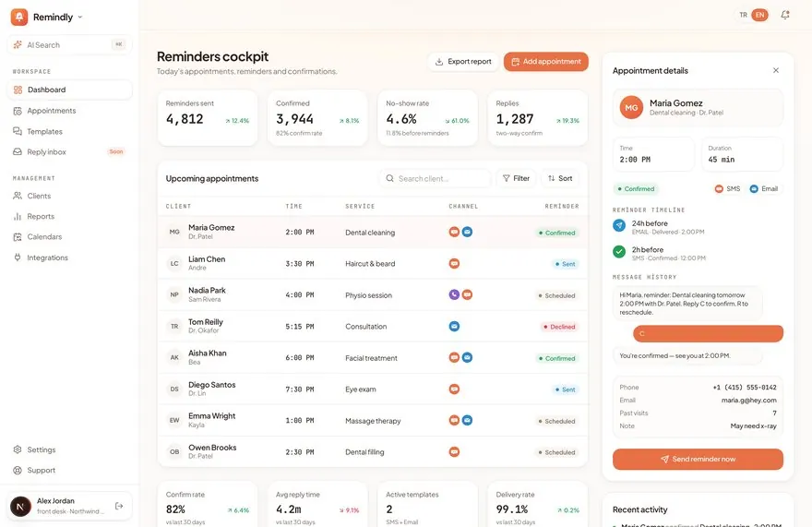
Task: Toggle the SMS channel chip
Action: point(727,188)
